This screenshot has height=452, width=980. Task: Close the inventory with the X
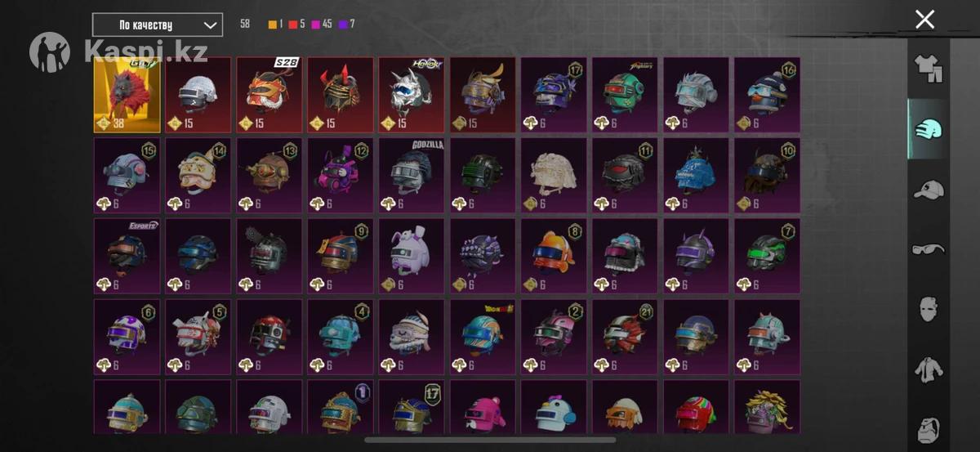coord(924,20)
